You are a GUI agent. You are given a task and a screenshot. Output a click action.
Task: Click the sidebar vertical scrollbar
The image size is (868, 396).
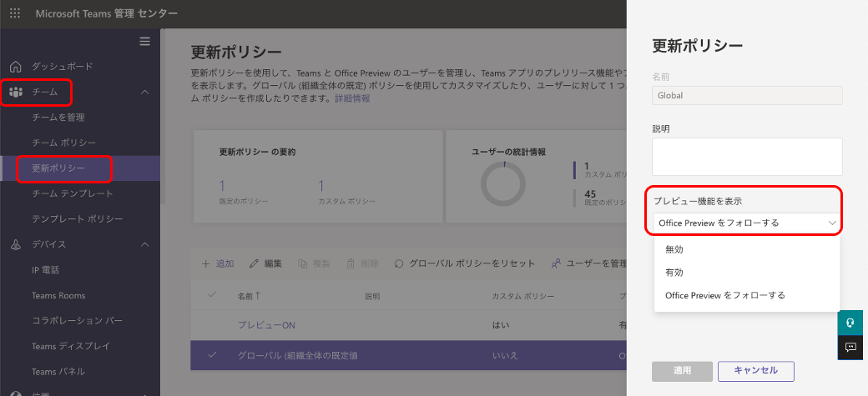pyautogui.click(x=163, y=116)
